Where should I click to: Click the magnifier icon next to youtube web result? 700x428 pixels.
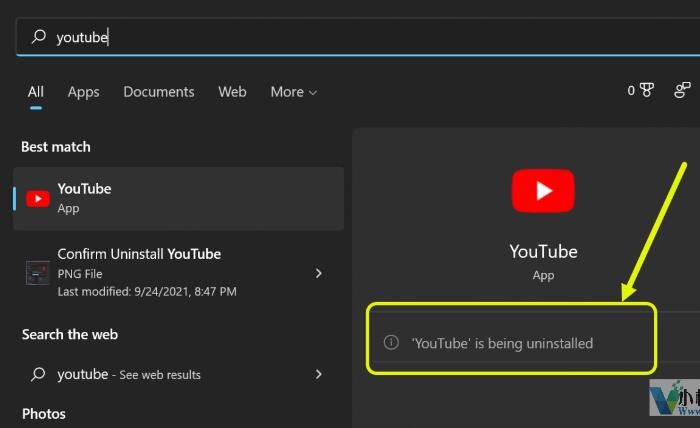coord(38,374)
